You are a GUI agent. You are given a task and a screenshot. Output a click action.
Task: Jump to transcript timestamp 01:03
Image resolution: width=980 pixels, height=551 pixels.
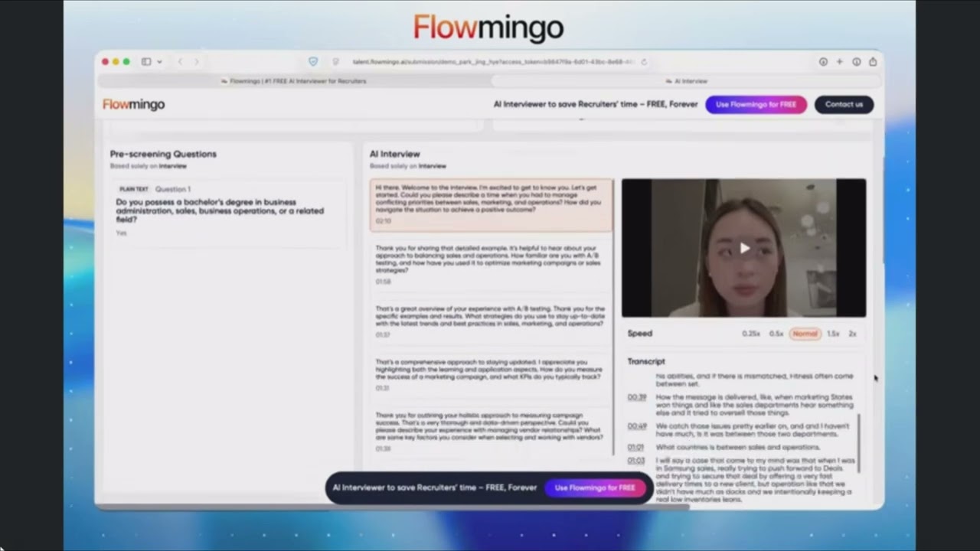(636, 461)
